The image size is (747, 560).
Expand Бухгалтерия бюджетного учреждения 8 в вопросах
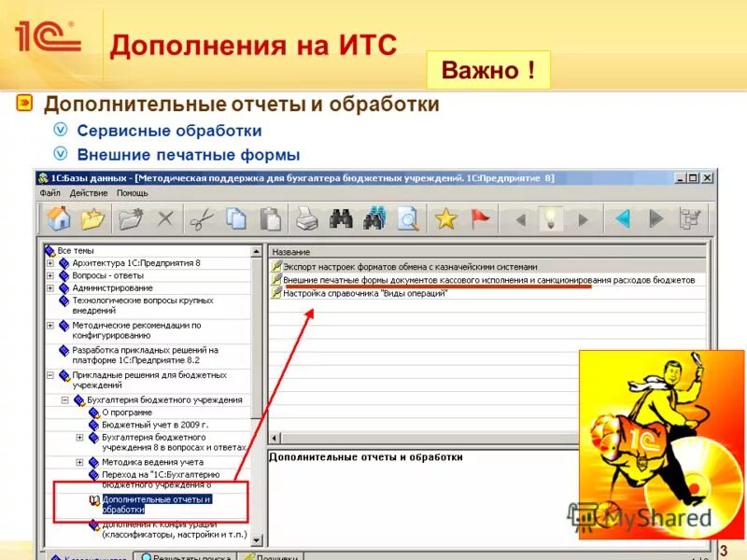point(79,437)
